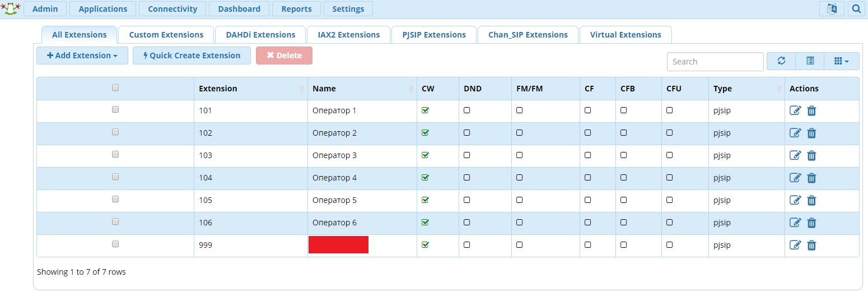Edit extension 999 with pencil icon
Screen dimensions: 868x296
click(x=795, y=245)
